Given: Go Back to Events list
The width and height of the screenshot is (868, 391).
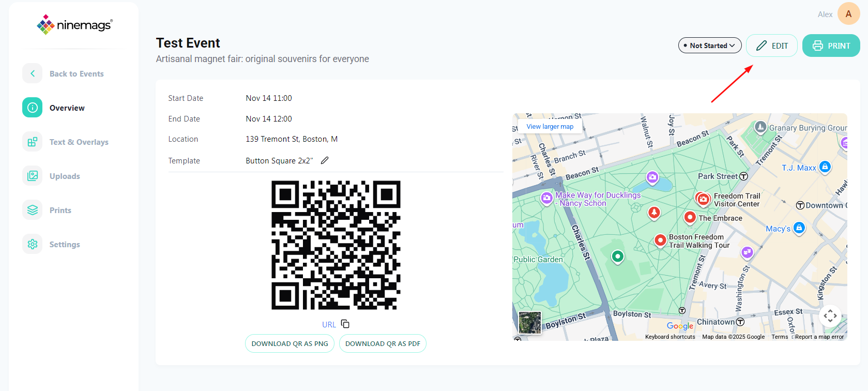Looking at the screenshot, I should 77,73.
